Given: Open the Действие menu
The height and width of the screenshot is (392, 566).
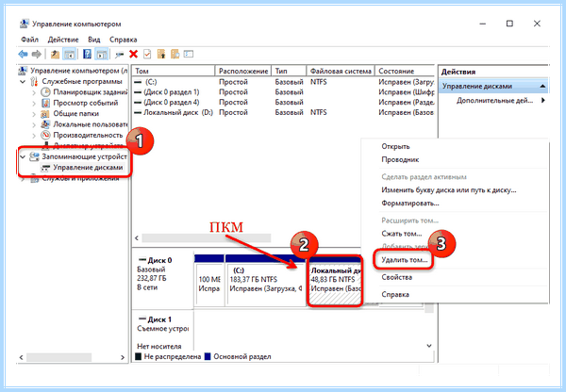Looking at the screenshot, I should tap(63, 40).
